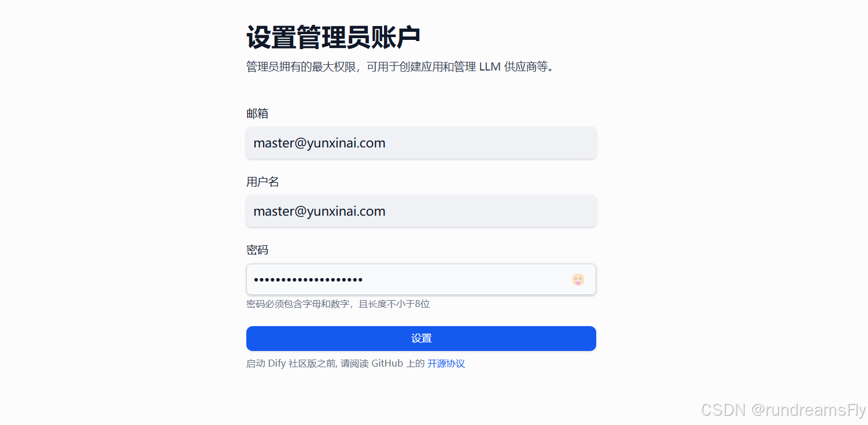Click the word GitHub in footer note
The width and height of the screenshot is (868, 425).
click(x=387, y=364)
